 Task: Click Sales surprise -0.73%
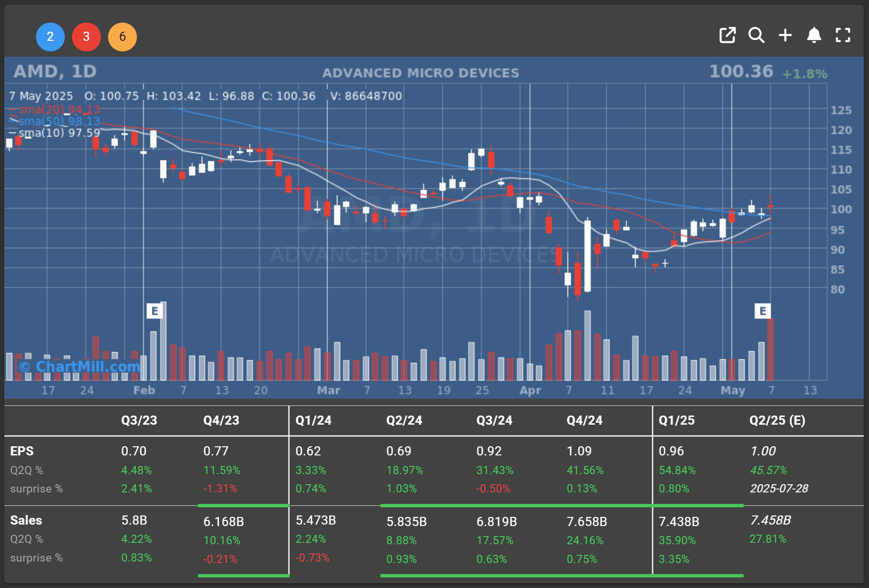click(313, 558)
